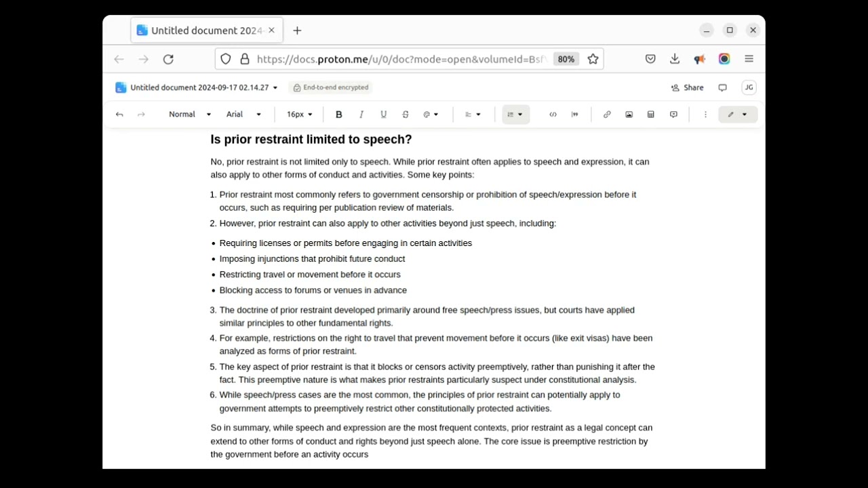Open the Firefox downloads panel
This screenshot has height=488, width=868.
pos(675,59)
